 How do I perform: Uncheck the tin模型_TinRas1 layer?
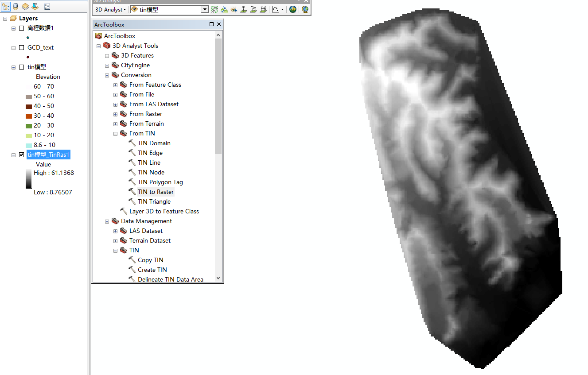(21, 155)
